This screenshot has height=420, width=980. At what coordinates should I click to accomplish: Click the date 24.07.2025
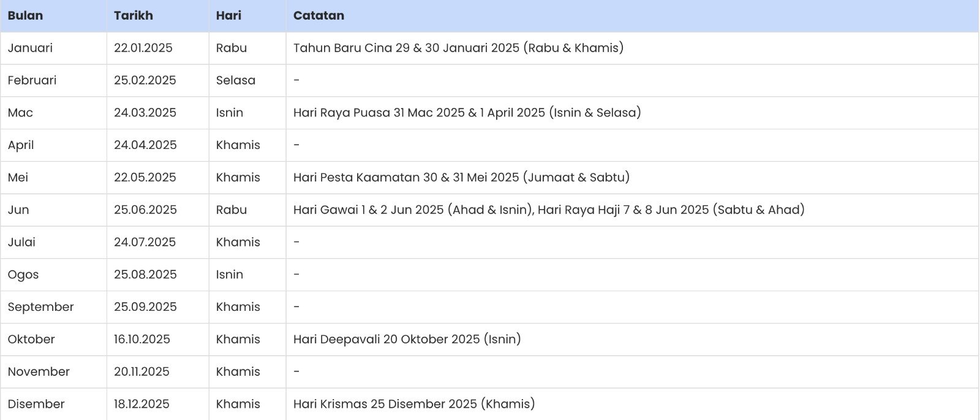tap(145, 242)
